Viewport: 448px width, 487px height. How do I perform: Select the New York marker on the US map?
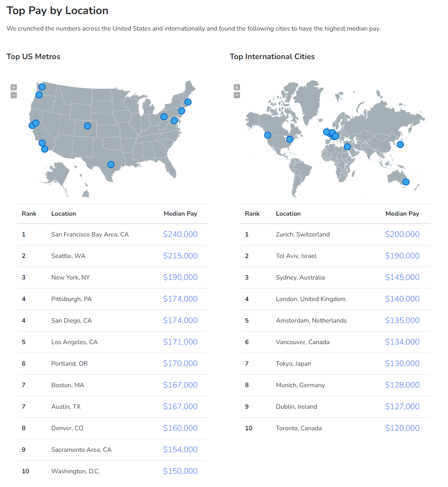pyautogui.click(x=182, y=111)
